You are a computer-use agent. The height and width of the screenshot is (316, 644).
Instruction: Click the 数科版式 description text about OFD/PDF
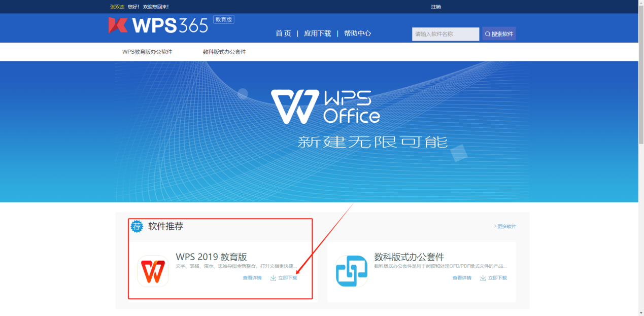tap(440, 266)
